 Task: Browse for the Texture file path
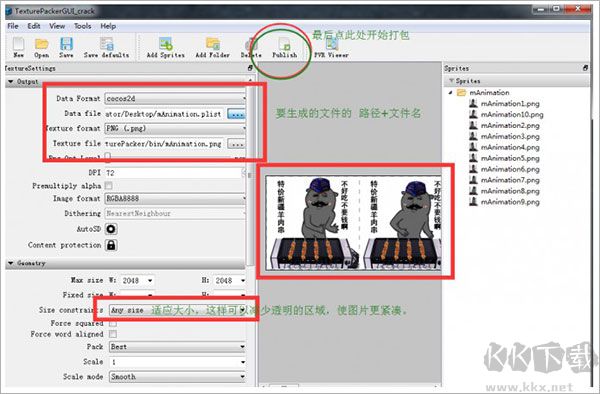coord(236,144)
